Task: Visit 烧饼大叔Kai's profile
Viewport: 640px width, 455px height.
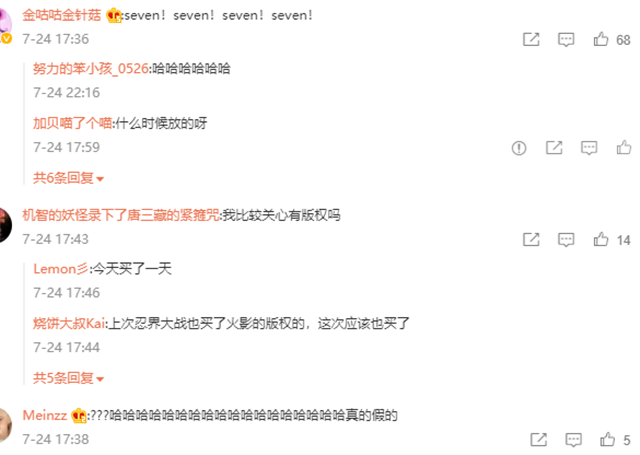Action: click(x=69, y=324)
